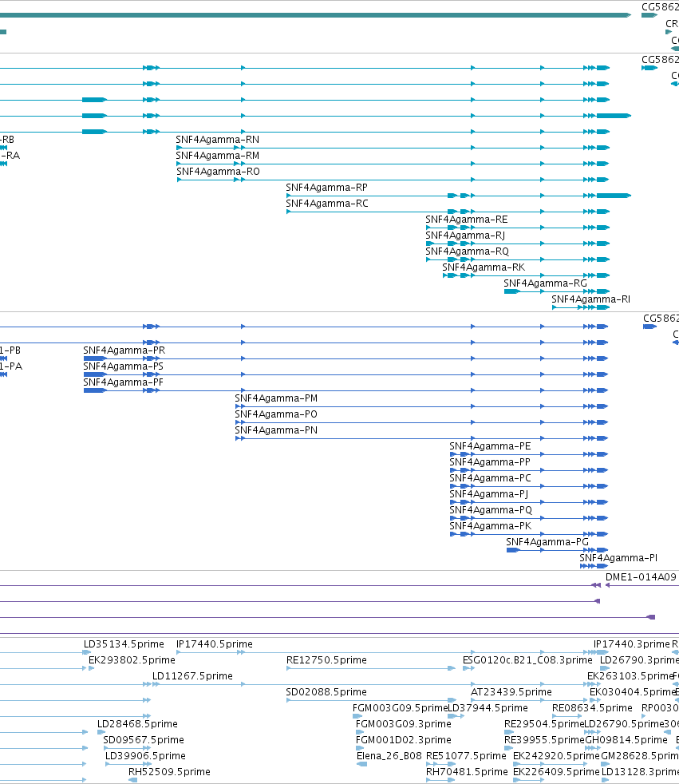
Task: Select the SNF4Agamma-PF protein label
Action: point(123,382)
